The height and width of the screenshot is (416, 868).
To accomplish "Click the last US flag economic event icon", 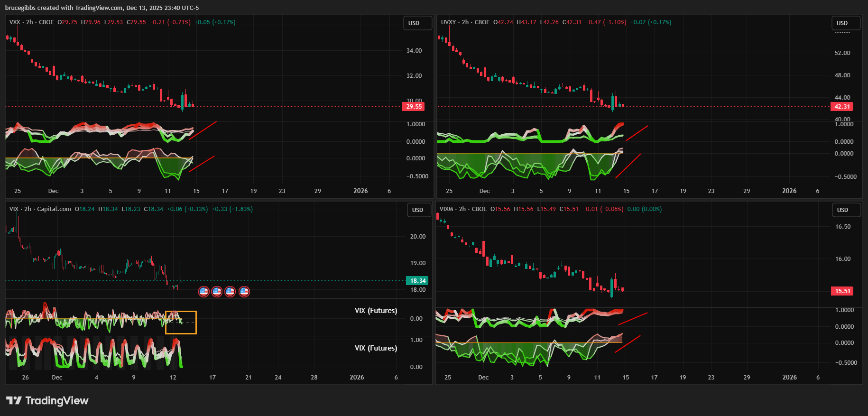I will tap(244, 291).
